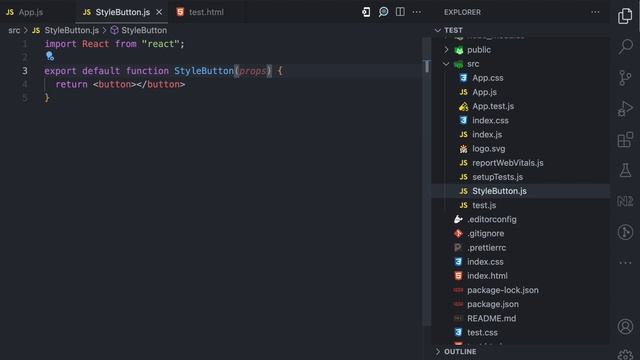Close the StyleButton.js tab

click(159, 12)
